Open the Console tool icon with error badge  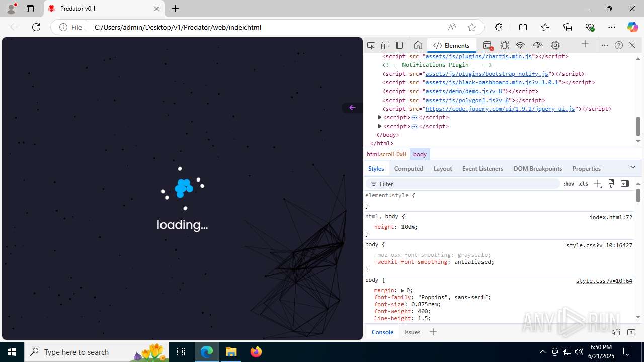[487, 45]
